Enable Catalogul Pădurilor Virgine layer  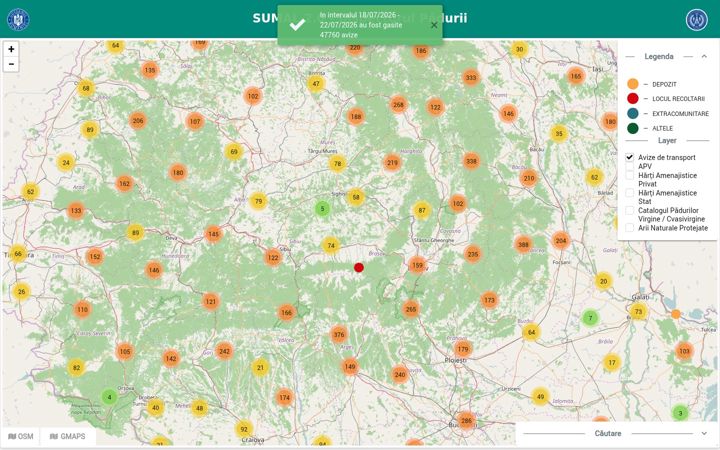click(x=630, y=210)
